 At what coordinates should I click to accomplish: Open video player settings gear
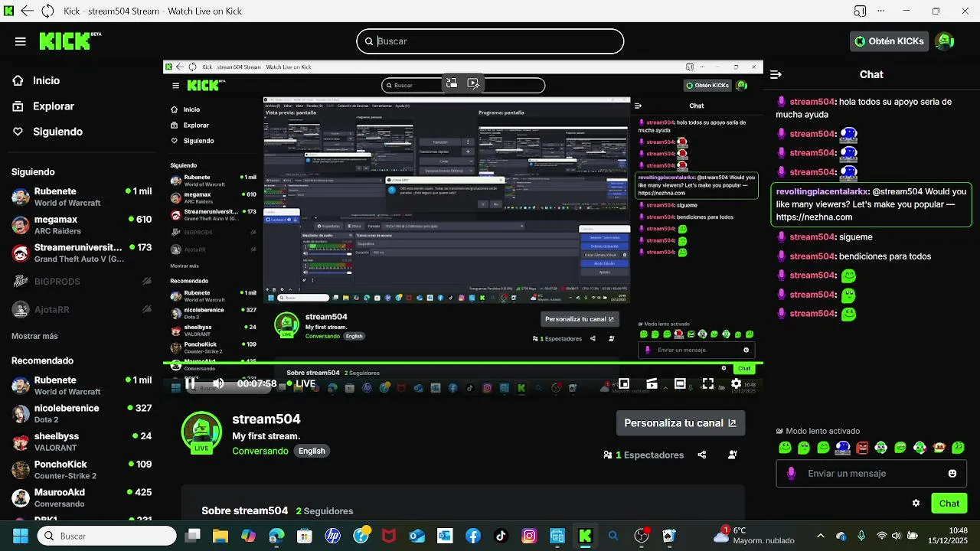736,383
